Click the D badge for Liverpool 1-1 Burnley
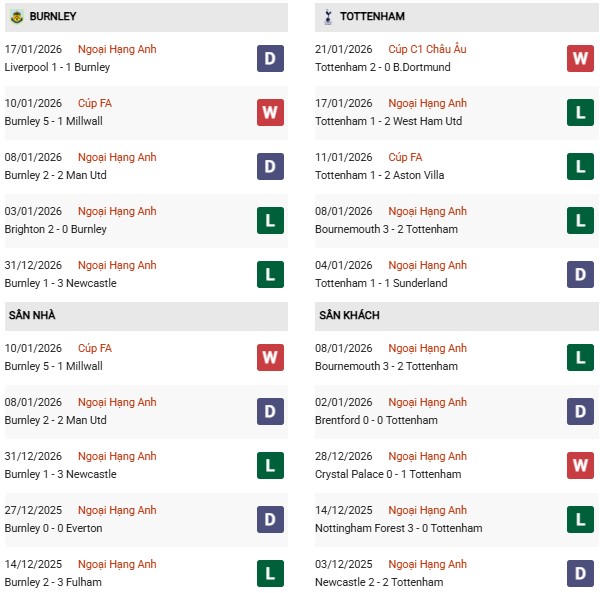The height and width of the screenshot is (593, 600). (x=270, y=59)
